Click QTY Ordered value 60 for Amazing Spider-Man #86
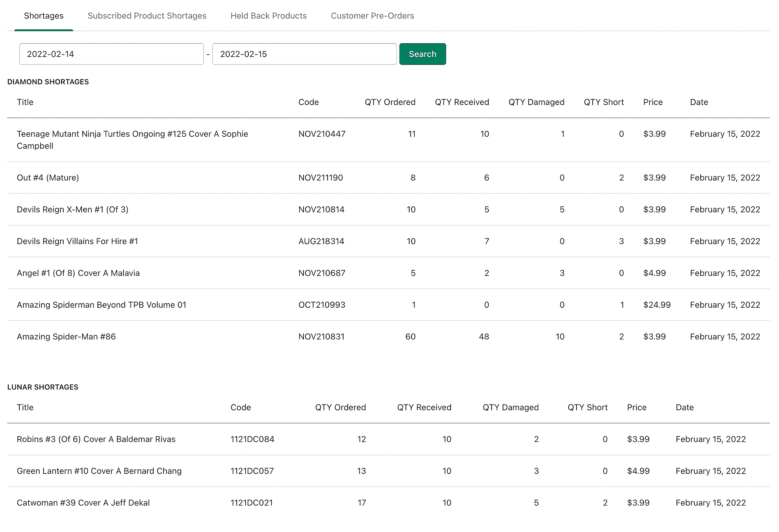779x532 pixels. (x=410, y=337)
